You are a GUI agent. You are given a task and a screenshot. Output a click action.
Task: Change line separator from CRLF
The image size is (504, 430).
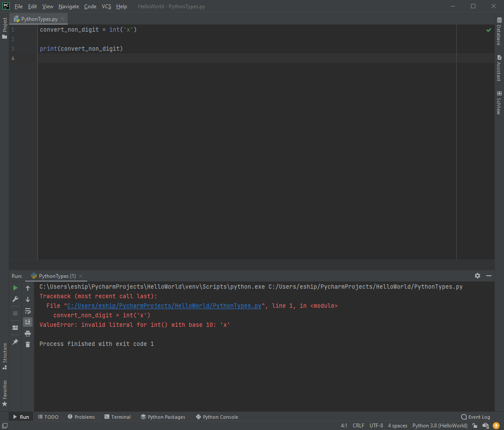pos(358,426)
